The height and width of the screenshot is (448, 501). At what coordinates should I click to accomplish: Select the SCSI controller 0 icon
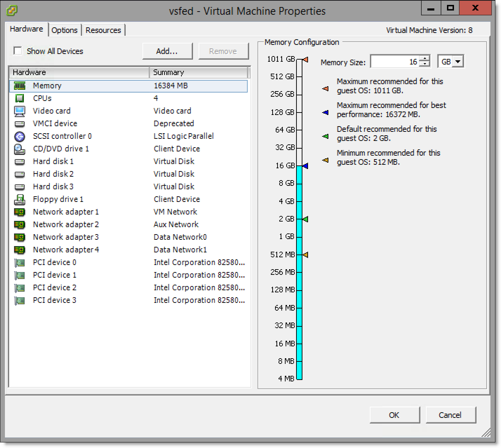20,136
